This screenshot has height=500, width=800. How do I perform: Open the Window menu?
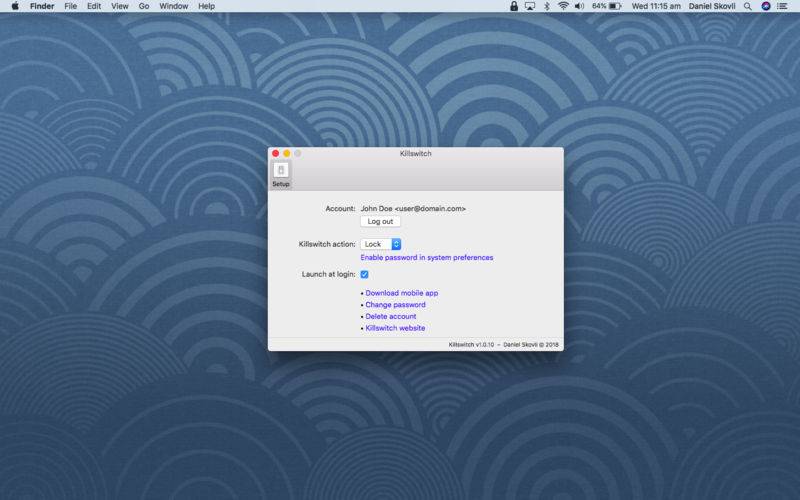point(173,6)
